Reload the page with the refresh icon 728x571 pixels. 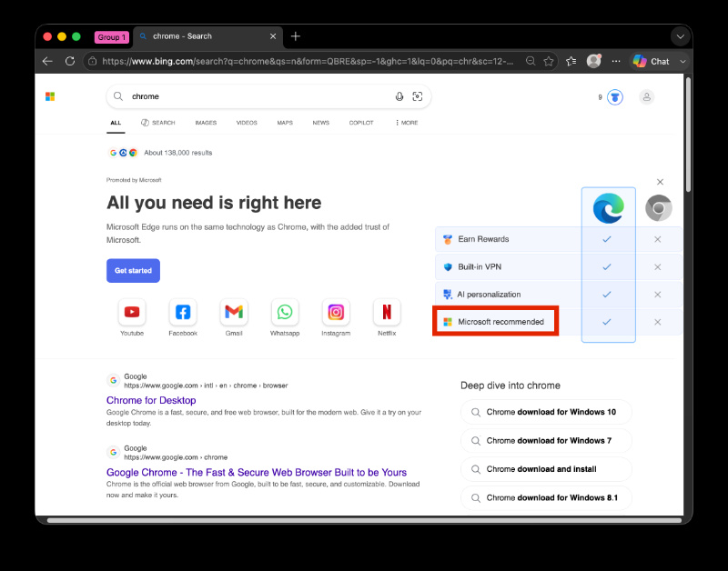(x=70, y=61)
